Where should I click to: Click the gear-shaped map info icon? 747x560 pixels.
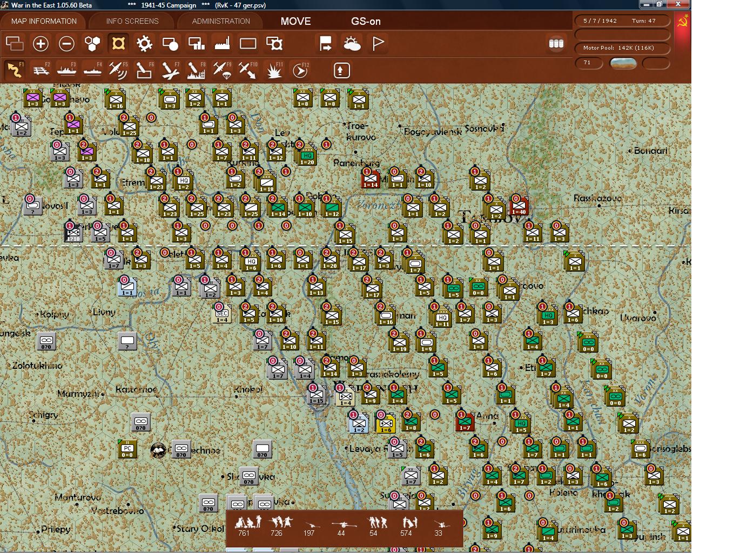[144, 43]
